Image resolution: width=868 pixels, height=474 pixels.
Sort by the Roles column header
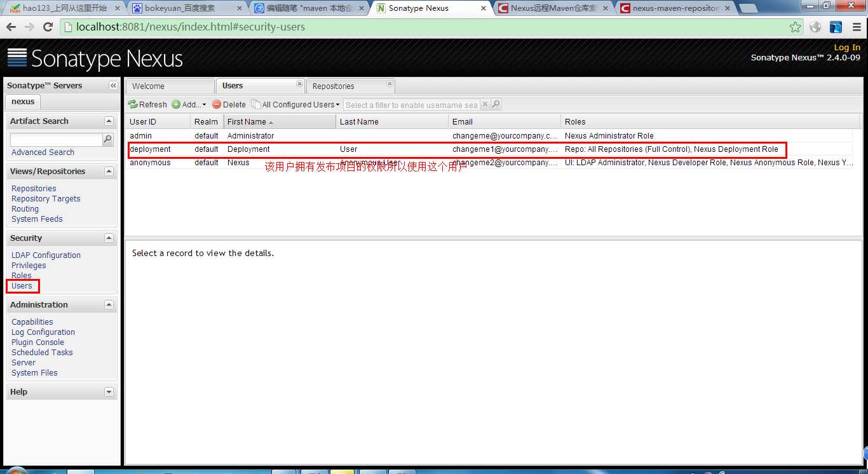pos(711,121)
